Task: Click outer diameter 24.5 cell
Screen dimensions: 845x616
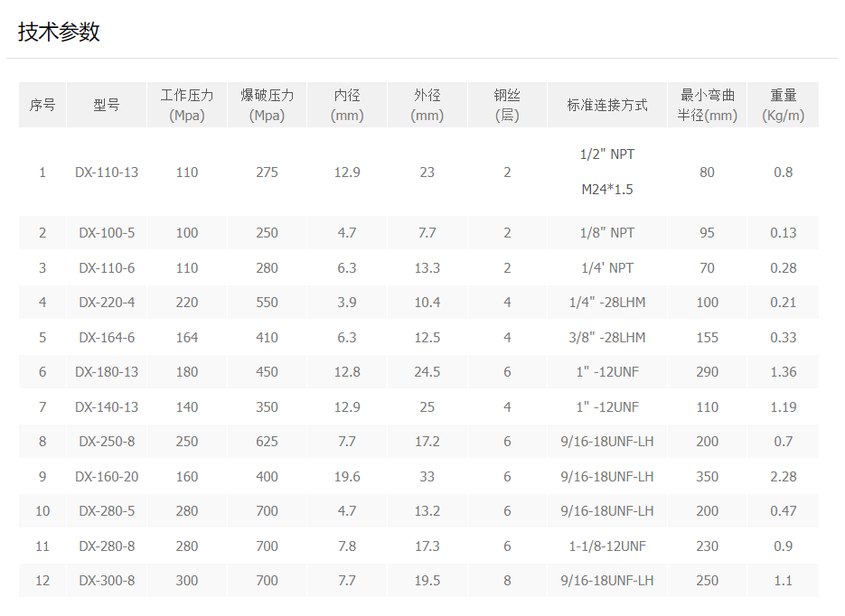Action: coord(427,371)
